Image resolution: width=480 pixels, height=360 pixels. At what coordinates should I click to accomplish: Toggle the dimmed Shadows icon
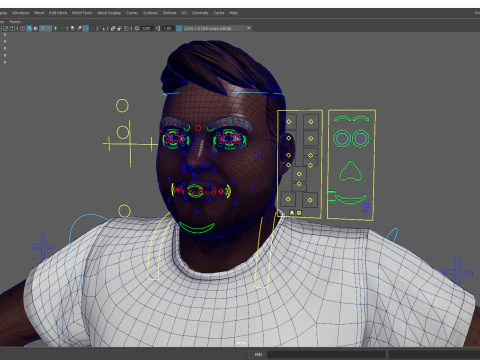[x=62, y=28]
